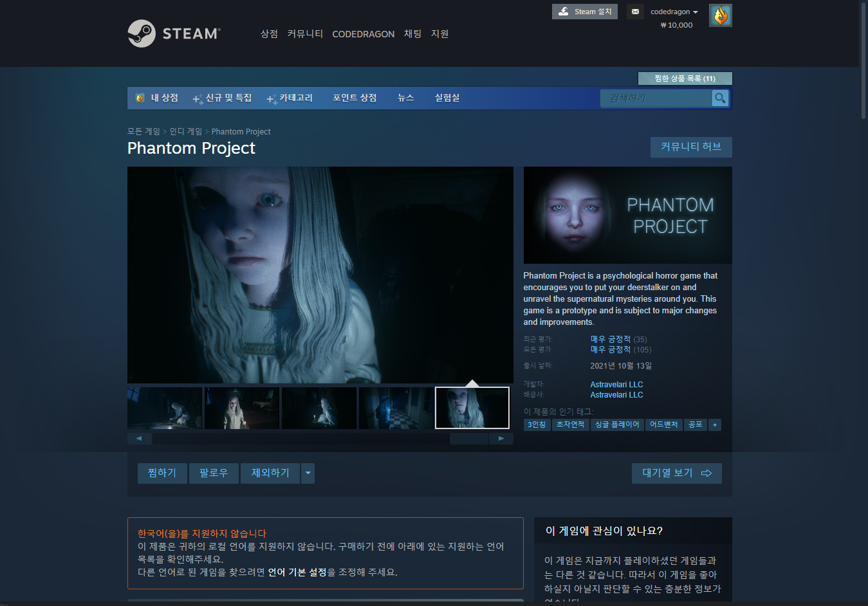This screenshot has height=606, width=868.
Task: Open the 커뮤니티 top menu
Action: pos(305,33)
